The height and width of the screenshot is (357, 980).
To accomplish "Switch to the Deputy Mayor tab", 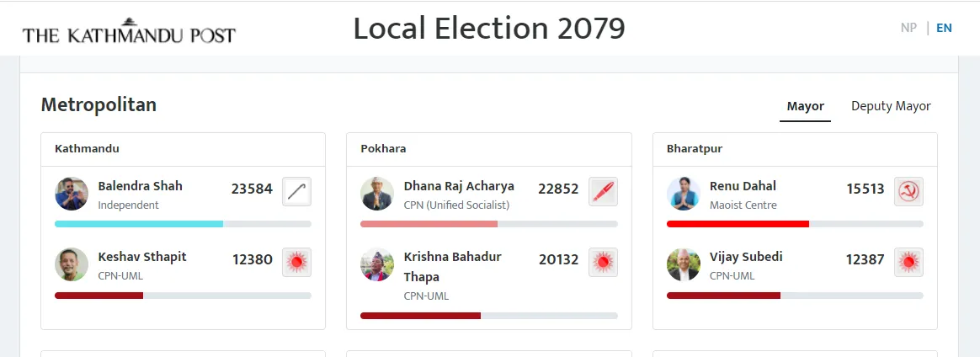I will tap(891, 106).
